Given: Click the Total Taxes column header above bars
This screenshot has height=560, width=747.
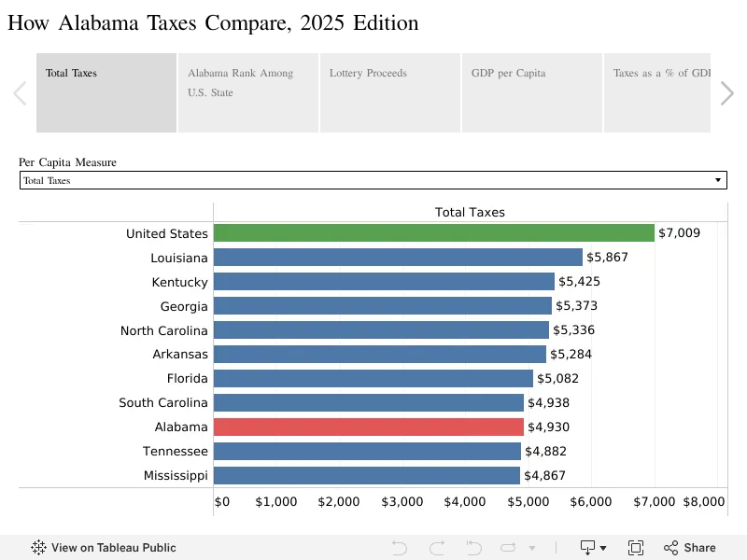Looking at the screenshot, I should 470,212.
